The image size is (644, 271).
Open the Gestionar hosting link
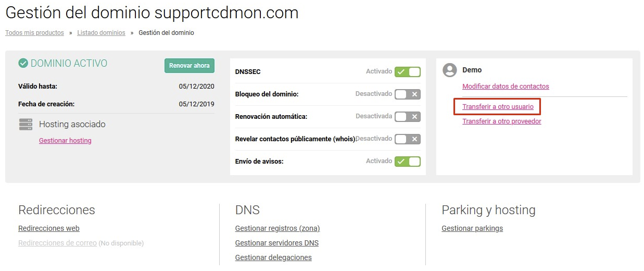pos(65,141)
